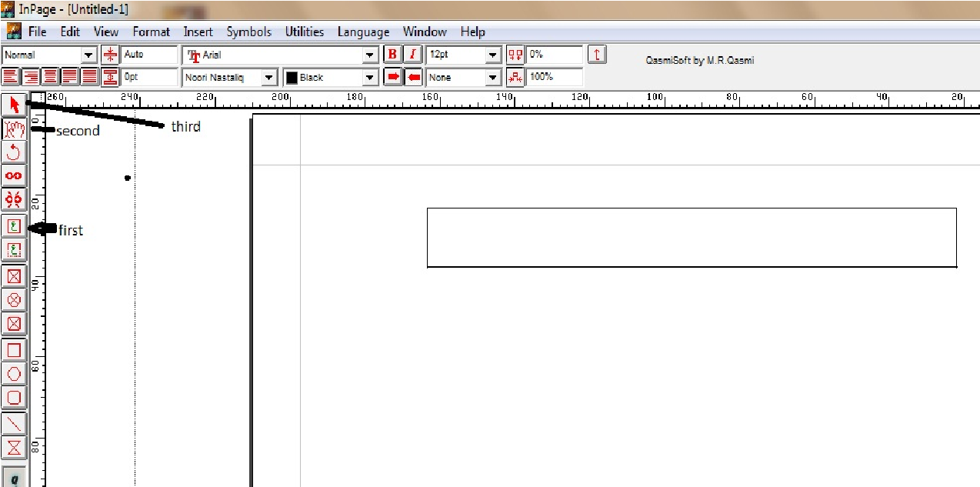Click the spacing icon beside the 0% field
980x487 pixels.
pyautogui.click(x=515, y=55)
